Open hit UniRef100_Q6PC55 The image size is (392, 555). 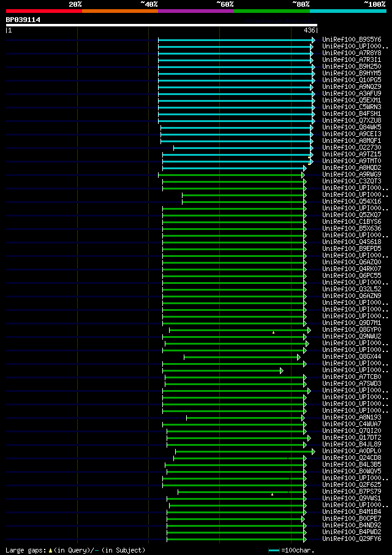(x=352, y=275)
